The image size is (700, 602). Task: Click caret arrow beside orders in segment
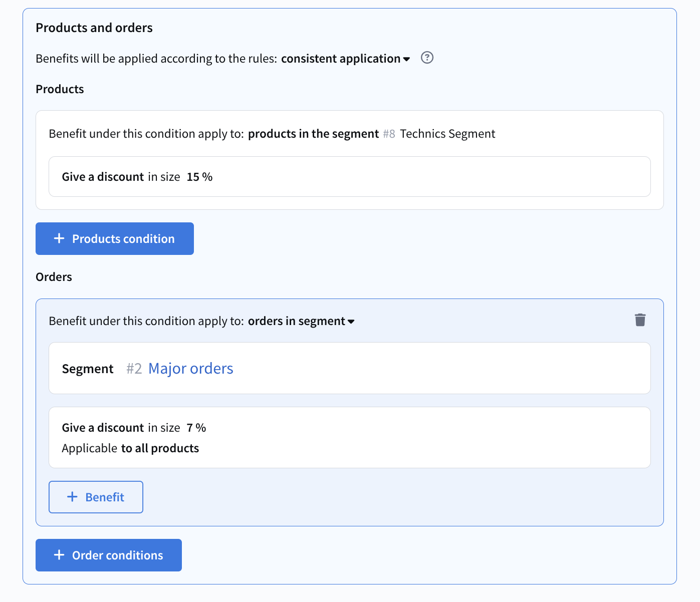click(x=351, y=322)
